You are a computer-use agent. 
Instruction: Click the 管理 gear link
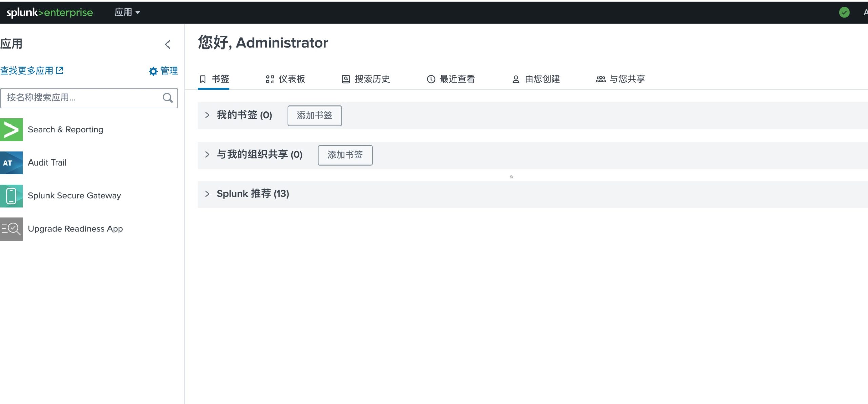163,71
